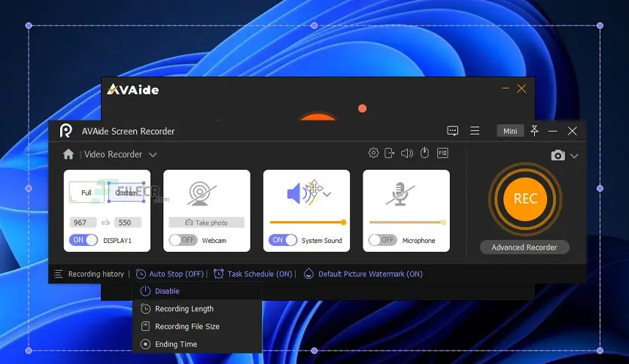Select Disable in Auto Stop menu

pos(197,291)
